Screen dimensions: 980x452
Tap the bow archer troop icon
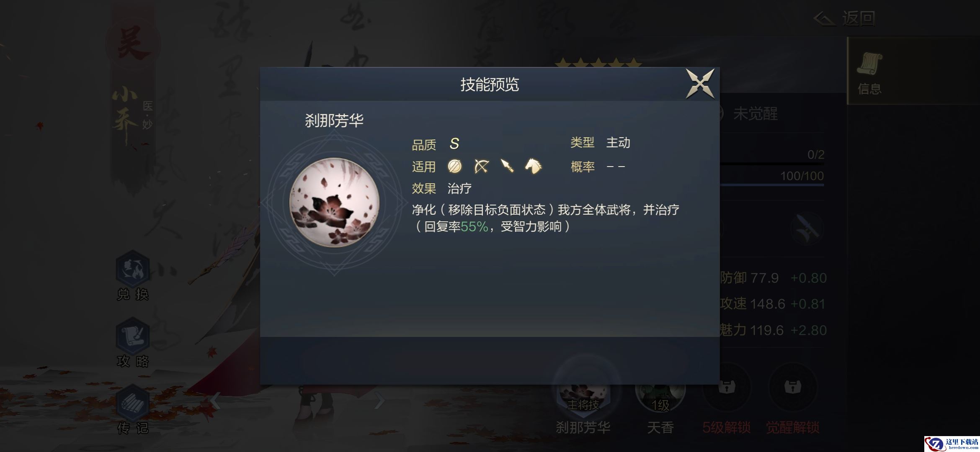click(x=481, y=166)
